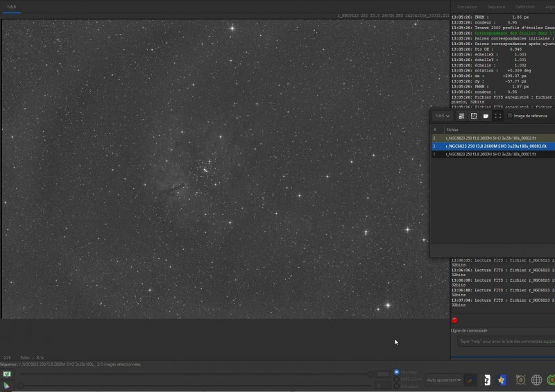Tick the Image de référence checkbox

pyautogui.click(x=510, y=116)
